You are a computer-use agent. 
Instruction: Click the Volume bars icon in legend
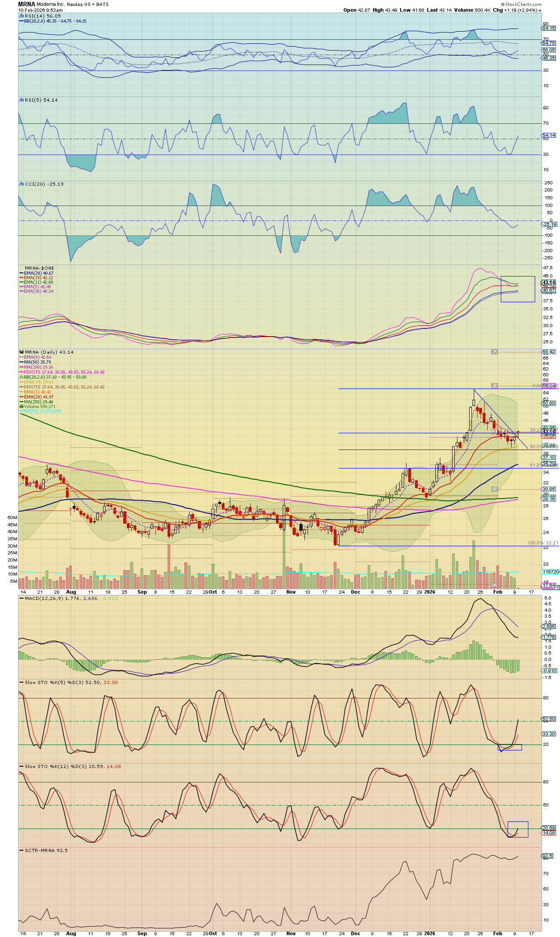click(21, 407)
